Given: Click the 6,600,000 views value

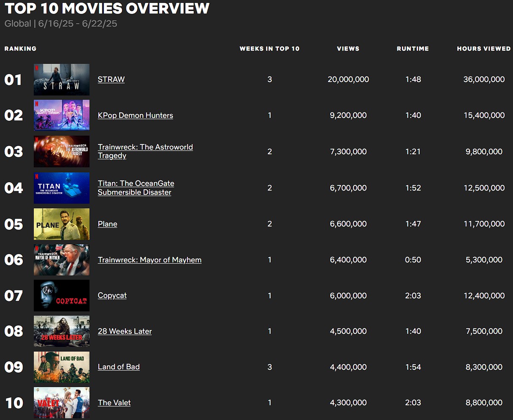Looking at the screenshot, I should [x=348, y=224].
